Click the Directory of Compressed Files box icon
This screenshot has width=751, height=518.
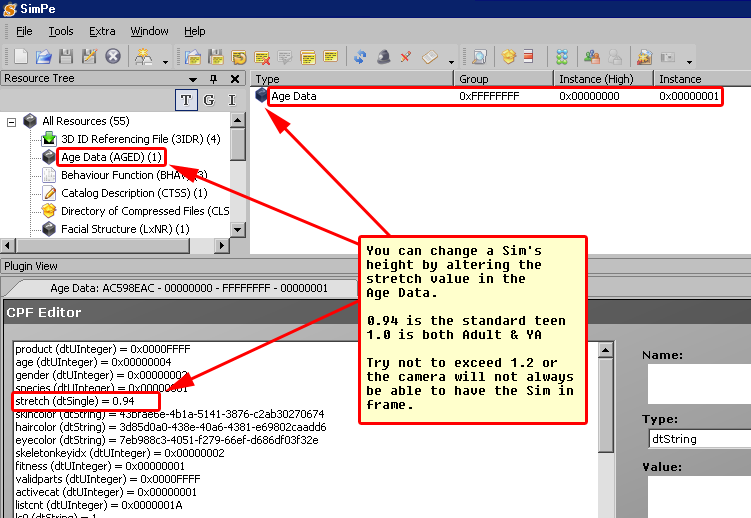point(49,211)
